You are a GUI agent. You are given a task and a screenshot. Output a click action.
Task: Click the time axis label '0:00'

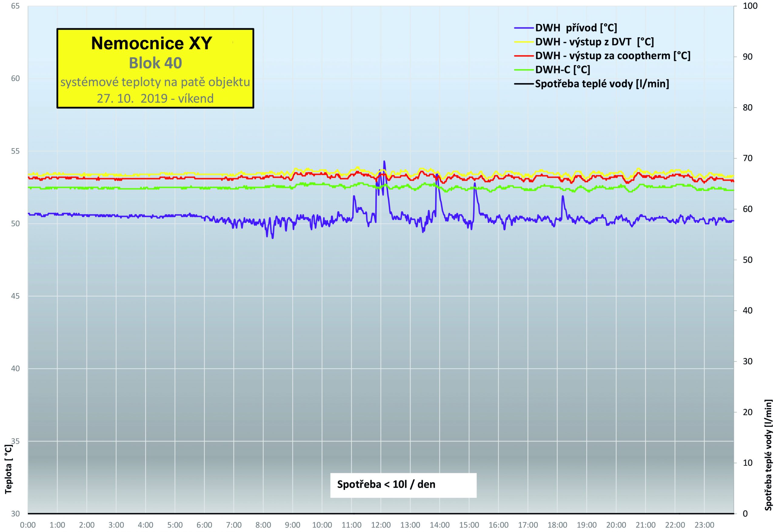click(28, 525)
